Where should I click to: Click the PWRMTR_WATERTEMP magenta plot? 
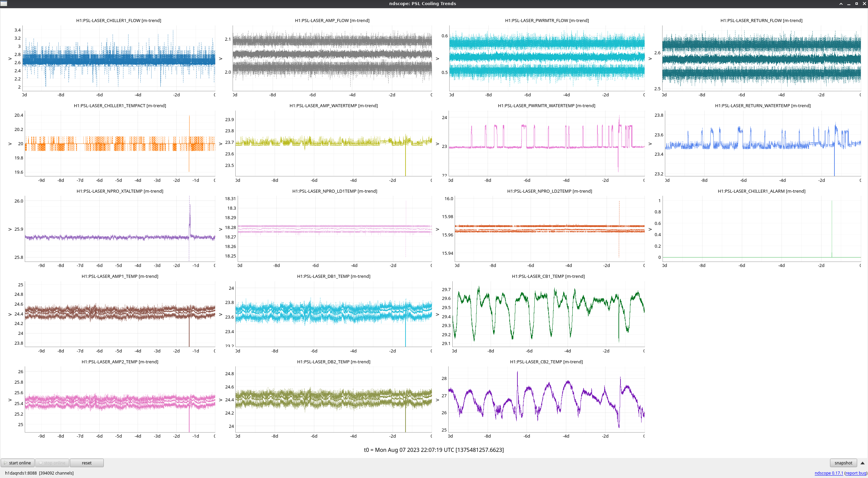[546, 143]
